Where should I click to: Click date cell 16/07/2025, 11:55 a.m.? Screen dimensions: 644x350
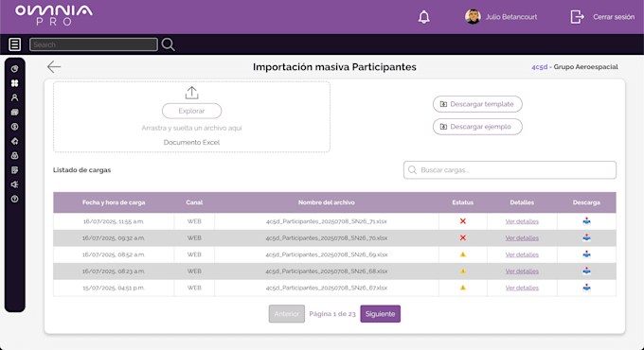114,221
